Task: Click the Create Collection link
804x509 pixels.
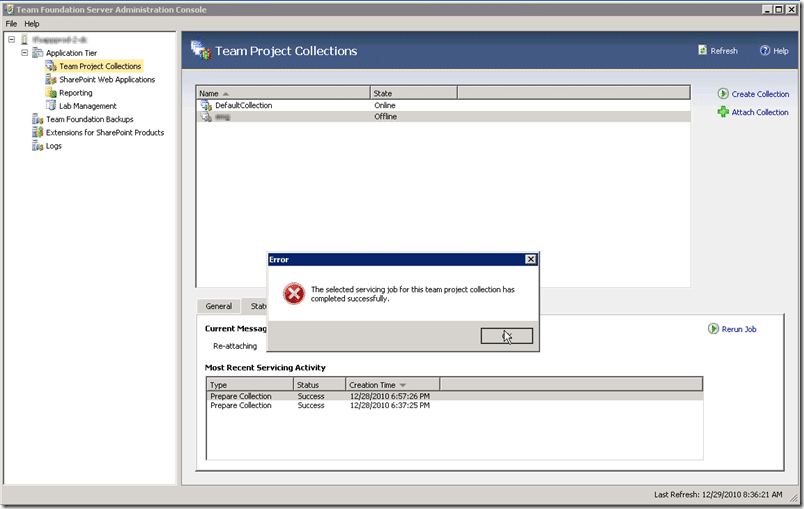Action: coord(760,94)
